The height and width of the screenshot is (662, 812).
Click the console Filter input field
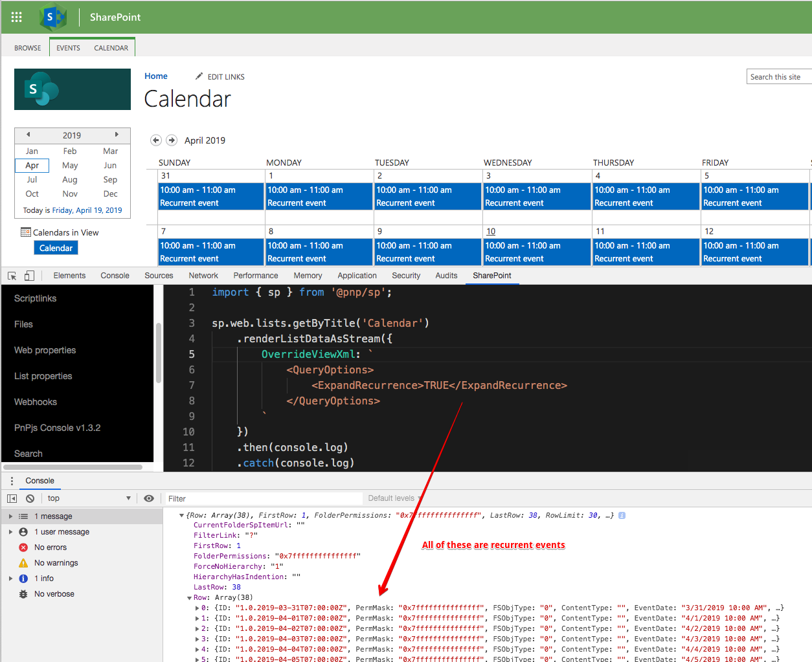264,498
